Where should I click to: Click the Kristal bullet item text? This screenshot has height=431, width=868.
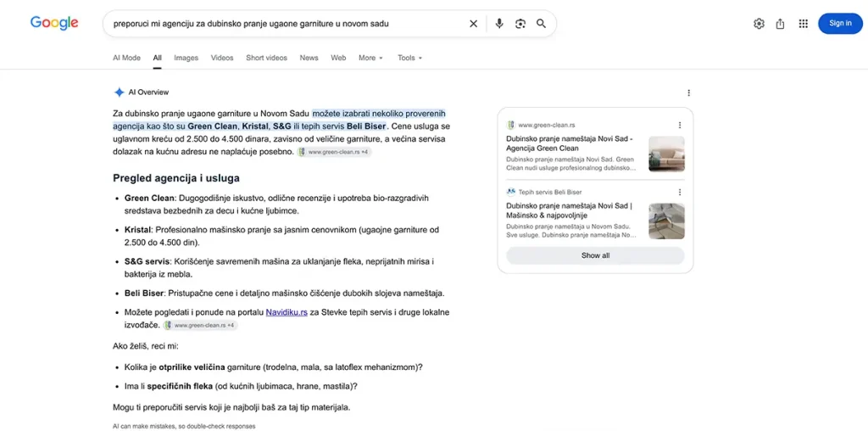click(283, 236)
